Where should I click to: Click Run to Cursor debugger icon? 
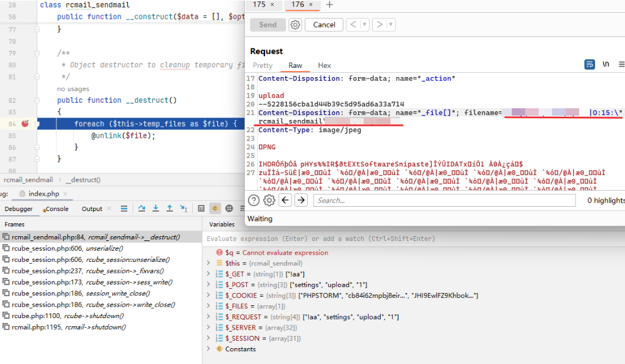184,208
